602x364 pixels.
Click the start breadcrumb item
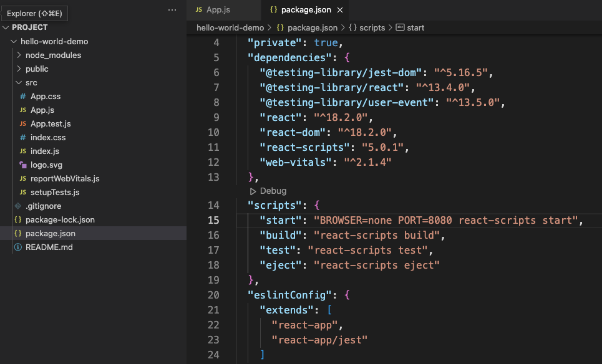click(416, 27)
